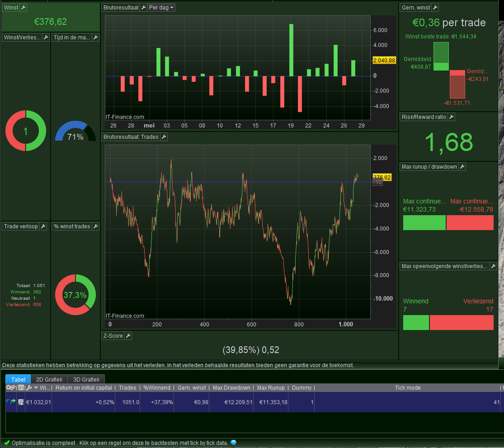This screenshot has width=504, height=448.
Task: Click gear-arrow icon in table header
Action: click(x=11, y=387)
